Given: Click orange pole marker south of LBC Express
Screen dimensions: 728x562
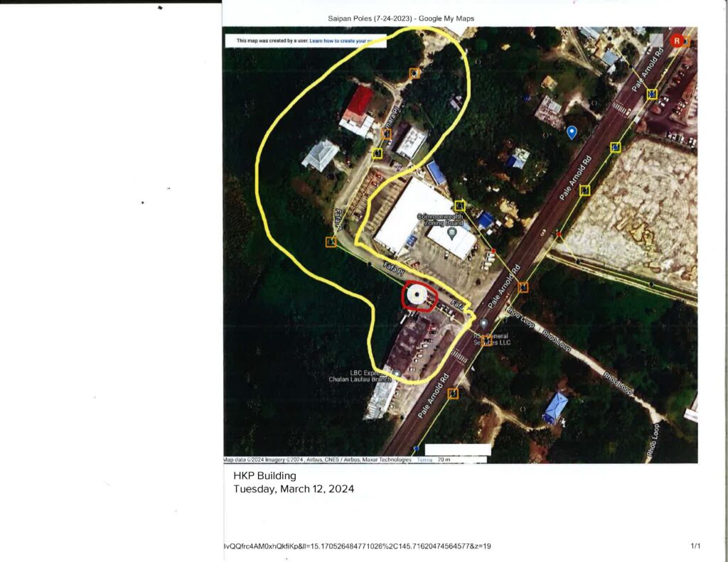Looking at the screenshot, I should coord(453,393).
